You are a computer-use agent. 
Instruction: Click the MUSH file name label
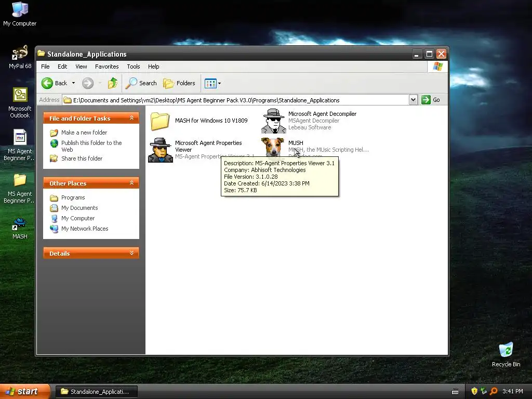click(x=296, y=143)
